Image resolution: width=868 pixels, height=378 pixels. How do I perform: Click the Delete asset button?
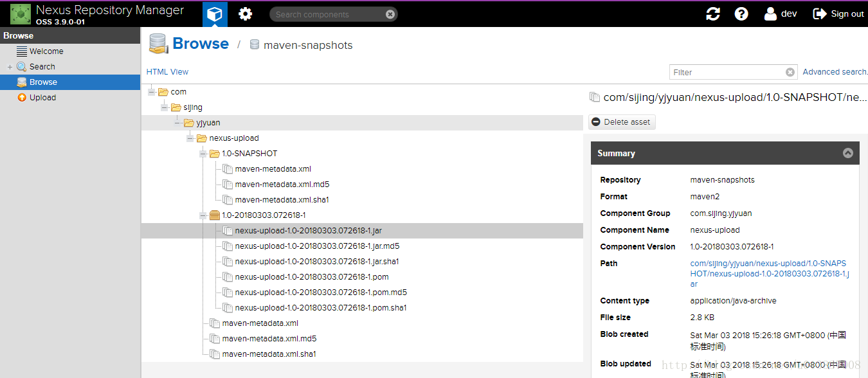pos(621,122)
